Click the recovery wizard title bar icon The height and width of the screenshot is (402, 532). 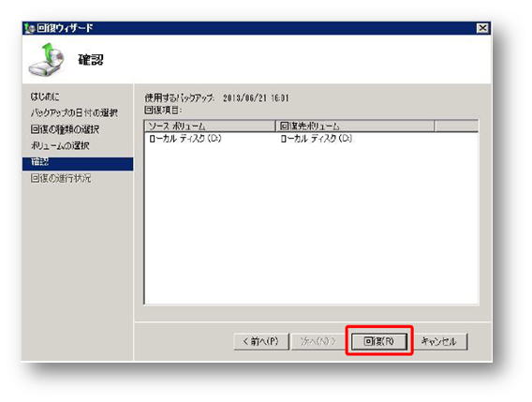30,28
